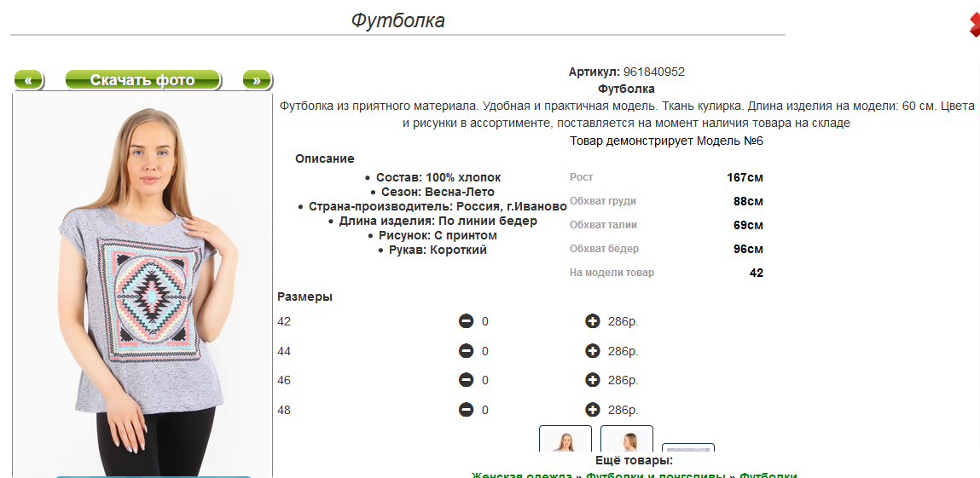Viewport: 980px width, 478px height.
Task: Click the size 48 label
Action: pos(284,411)
